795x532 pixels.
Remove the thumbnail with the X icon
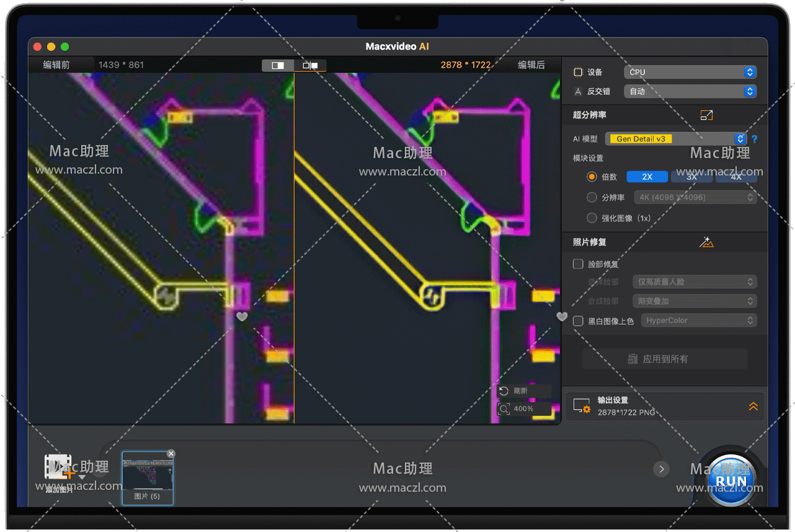click(x=171, y=454)
